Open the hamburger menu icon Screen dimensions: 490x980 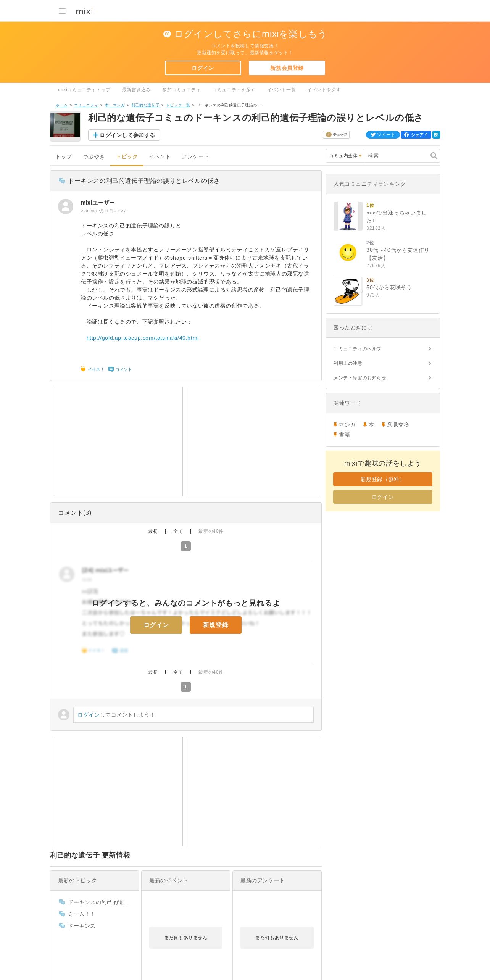click(x=62, y=11)
